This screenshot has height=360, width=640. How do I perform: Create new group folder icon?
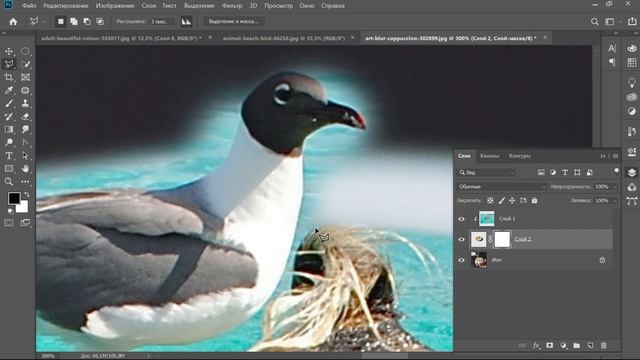(x=576, y=345)
